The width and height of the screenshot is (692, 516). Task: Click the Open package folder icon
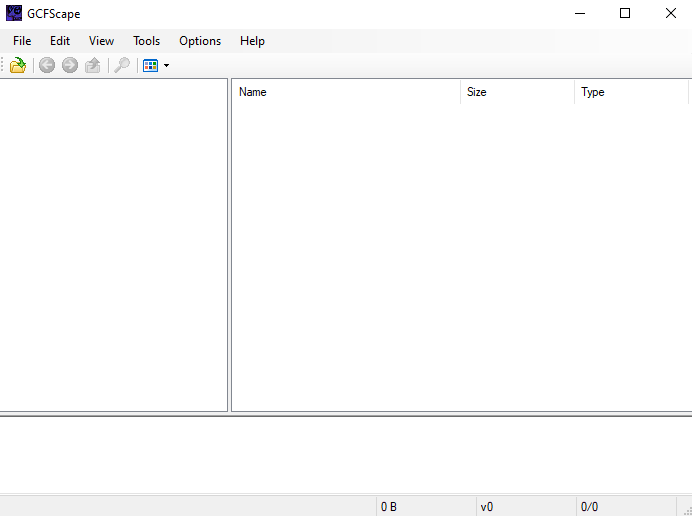(18, 65)
